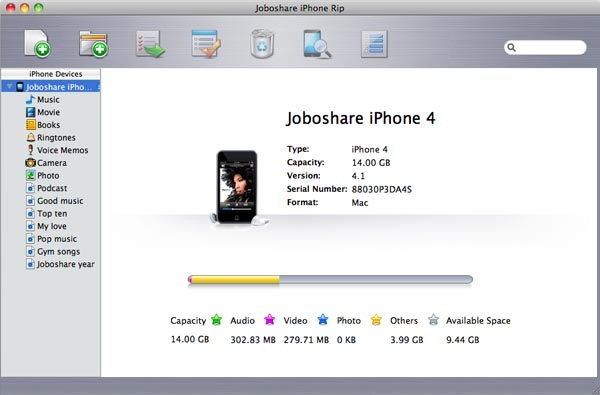
Task: Click the magnifier icon in search box
Action: [x=511, y=47]
